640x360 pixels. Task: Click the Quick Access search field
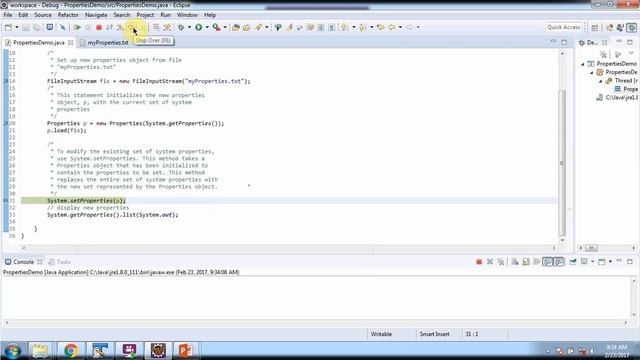[563, 27]
